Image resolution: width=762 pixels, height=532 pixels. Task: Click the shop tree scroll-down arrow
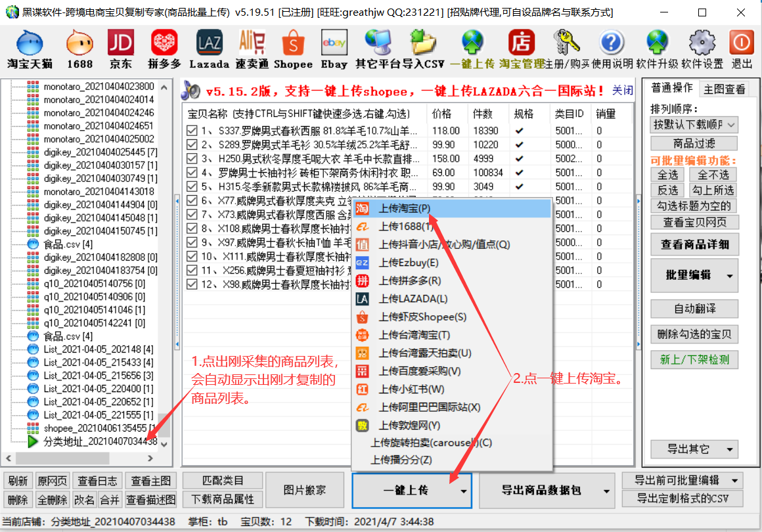[x=164, y=444]
